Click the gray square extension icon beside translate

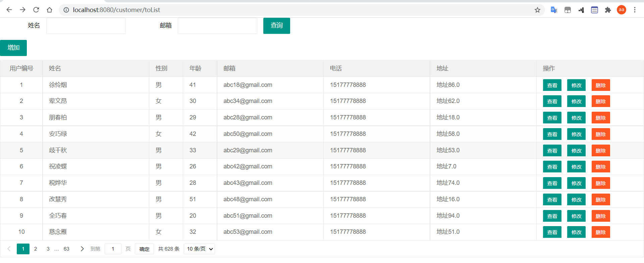(568, 10)
